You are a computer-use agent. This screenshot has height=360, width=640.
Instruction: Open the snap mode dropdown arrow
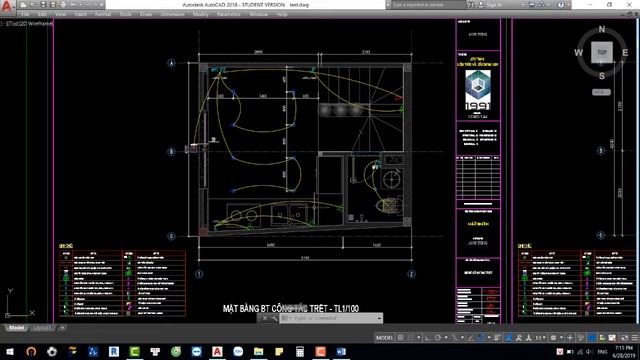(419, 338)
